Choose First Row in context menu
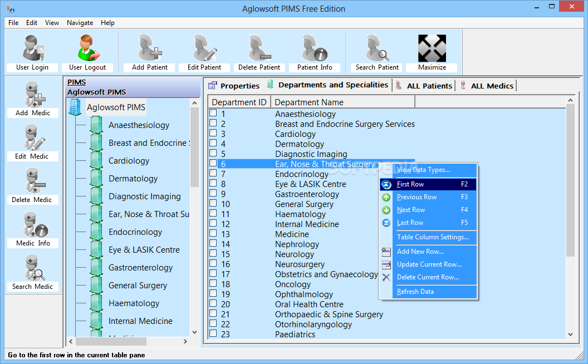The width and height of the screenshot is (588, 364). [x=428, y=184]
